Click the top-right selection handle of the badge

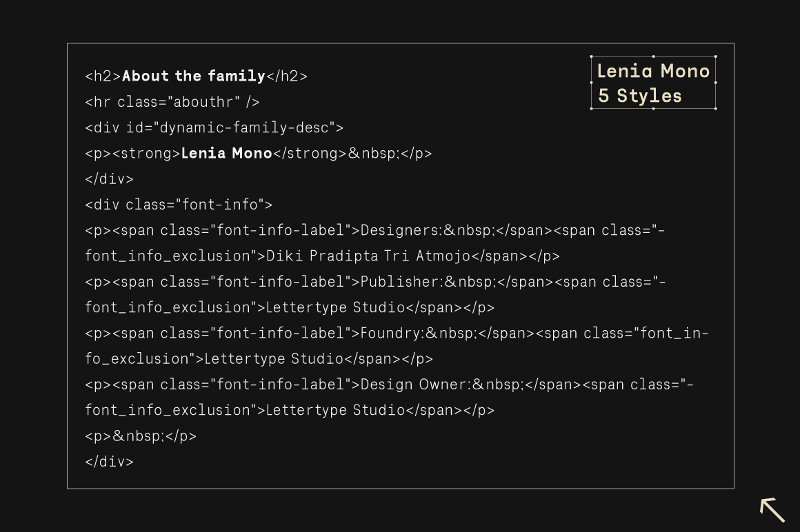click(x=716, y=57)
